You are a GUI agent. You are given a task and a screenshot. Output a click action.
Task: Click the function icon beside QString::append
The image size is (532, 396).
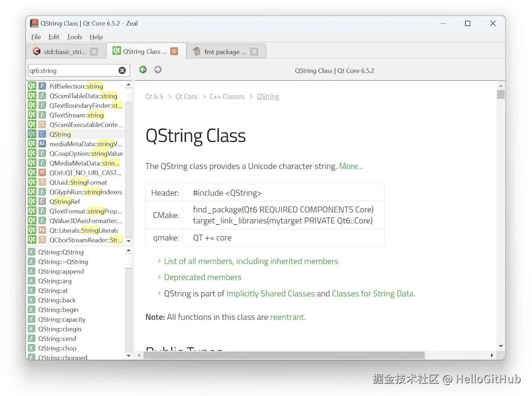click(x=32, y=271)
